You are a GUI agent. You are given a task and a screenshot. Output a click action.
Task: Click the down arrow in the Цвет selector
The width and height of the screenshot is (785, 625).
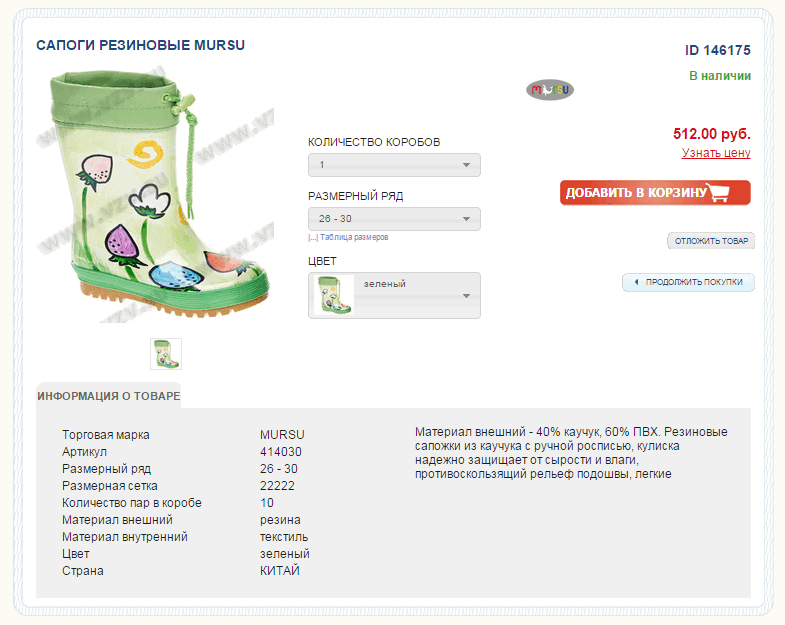467,296
